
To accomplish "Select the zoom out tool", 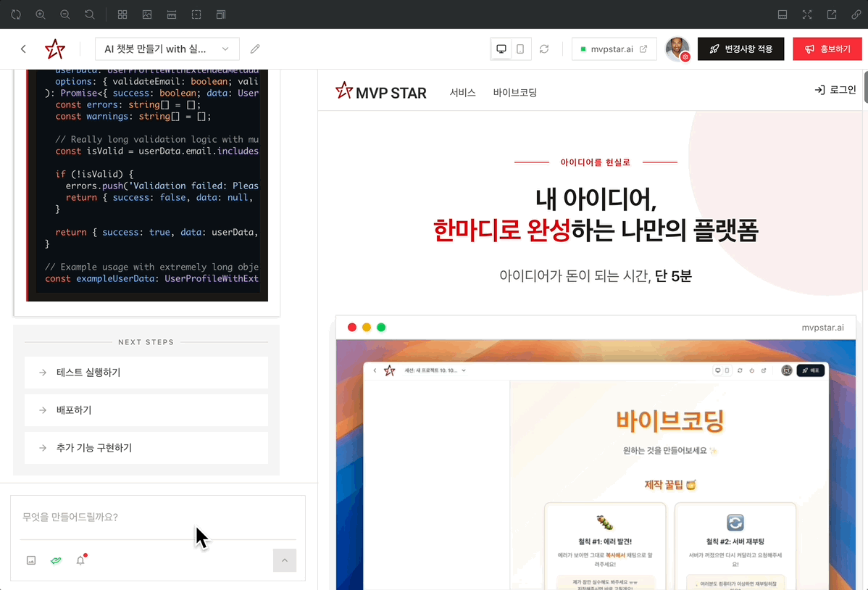I will click(65, 14).
